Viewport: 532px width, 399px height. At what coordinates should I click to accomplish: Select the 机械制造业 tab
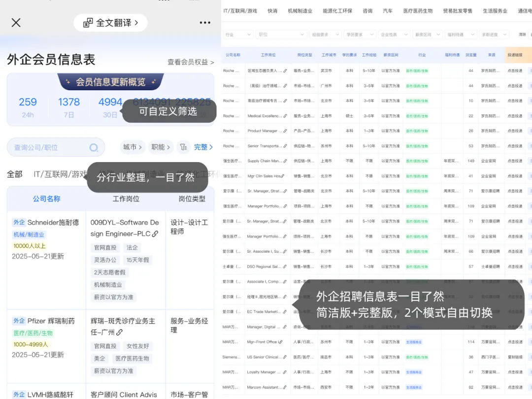[x=300, y=11]
